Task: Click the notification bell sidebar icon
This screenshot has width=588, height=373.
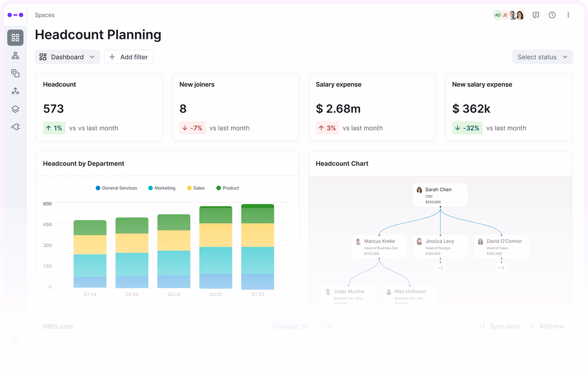Action: (16, 339)
